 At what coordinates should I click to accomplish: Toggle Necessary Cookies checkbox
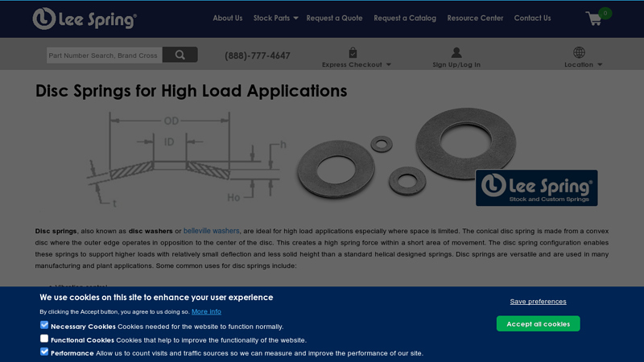(x=44, y=325)
